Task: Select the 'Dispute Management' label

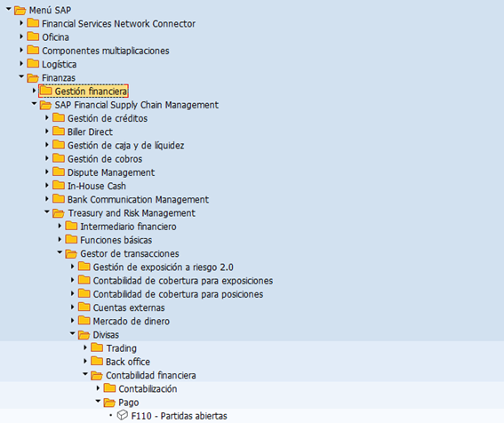Action: pyautogui.click(x=111, y=172)
